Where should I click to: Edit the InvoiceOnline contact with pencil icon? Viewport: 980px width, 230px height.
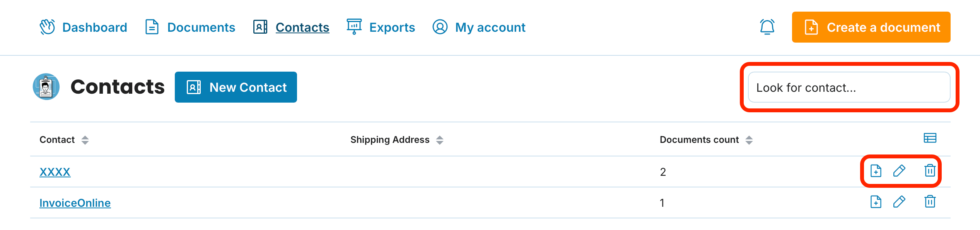pos(899,202)
